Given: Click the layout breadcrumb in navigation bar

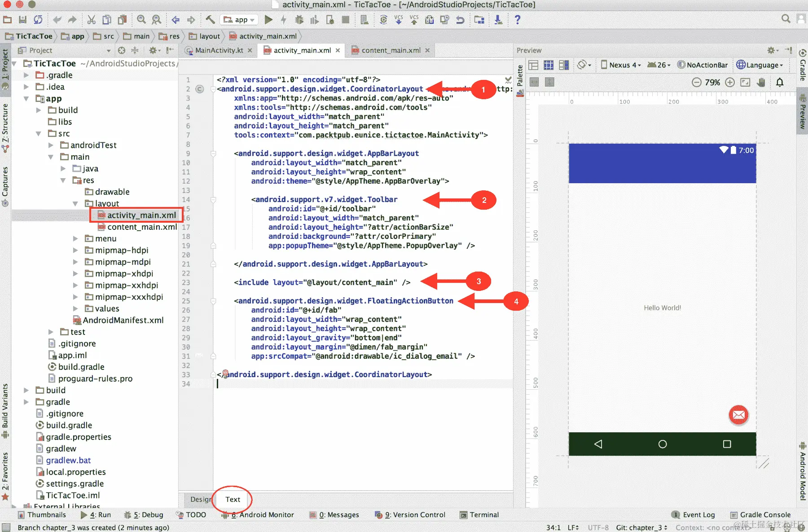Looking at the screenshot, I should [205, 36].
